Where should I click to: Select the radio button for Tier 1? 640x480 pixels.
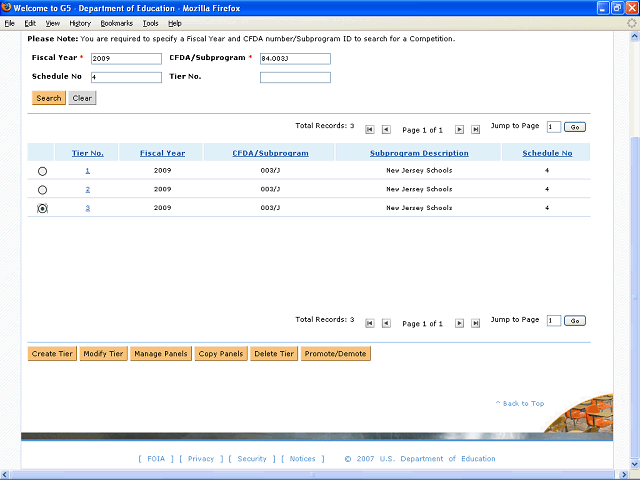42,171
